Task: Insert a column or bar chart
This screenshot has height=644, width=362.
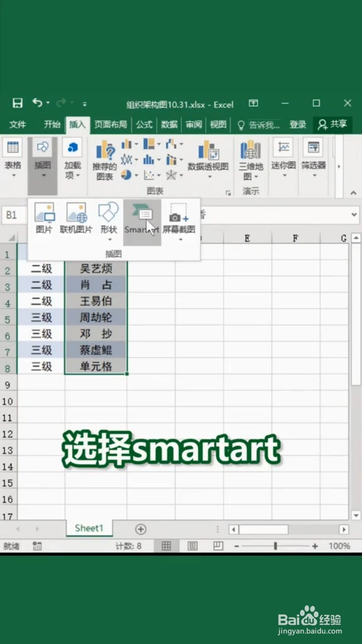Action: point(129,145)
